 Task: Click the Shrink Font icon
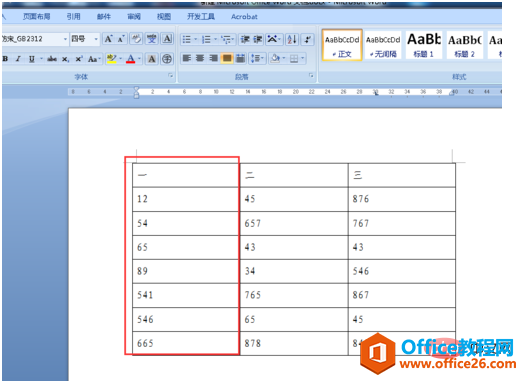[121, 39]
